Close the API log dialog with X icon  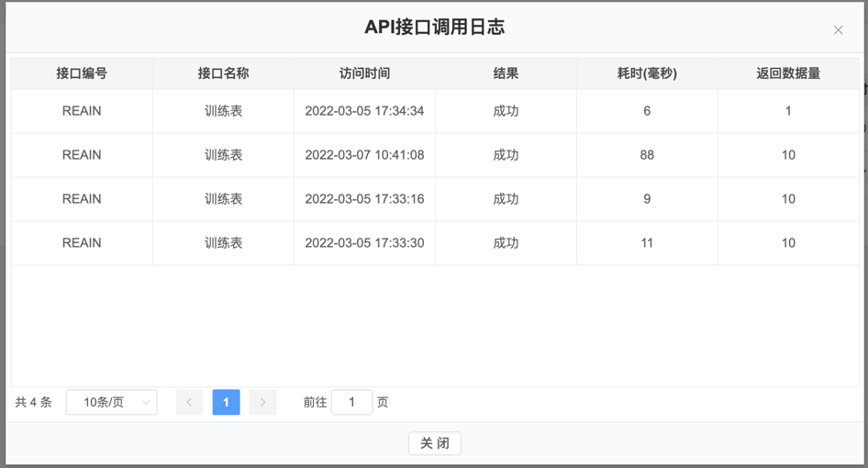(838, 30)
